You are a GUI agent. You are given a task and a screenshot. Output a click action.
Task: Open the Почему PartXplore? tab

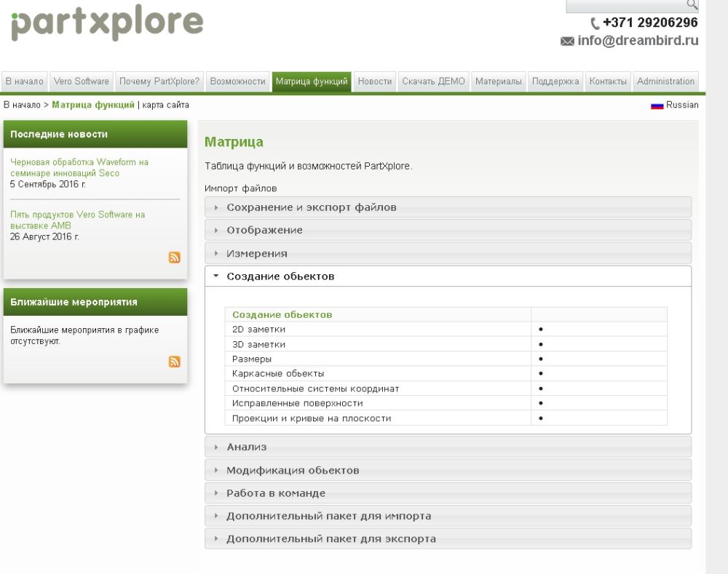coord(159,81)
